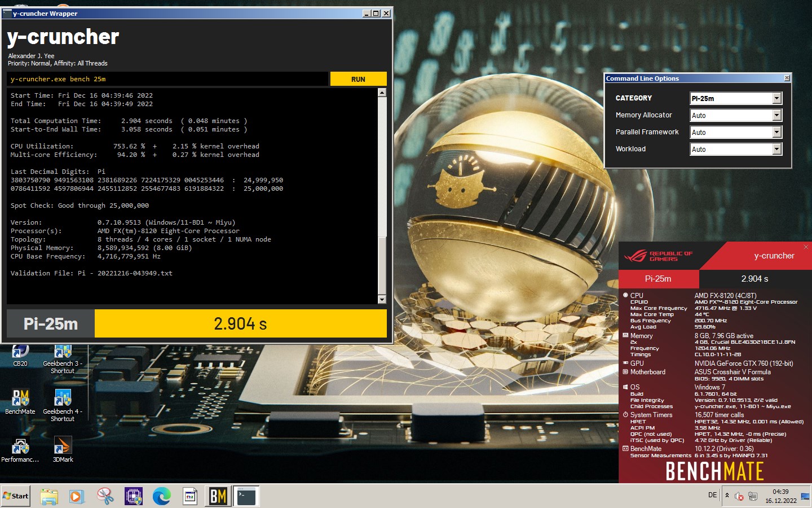Click the Alexander J. Yee author text
The width and height of the screenshot is (812, 508).
(31, 56)
